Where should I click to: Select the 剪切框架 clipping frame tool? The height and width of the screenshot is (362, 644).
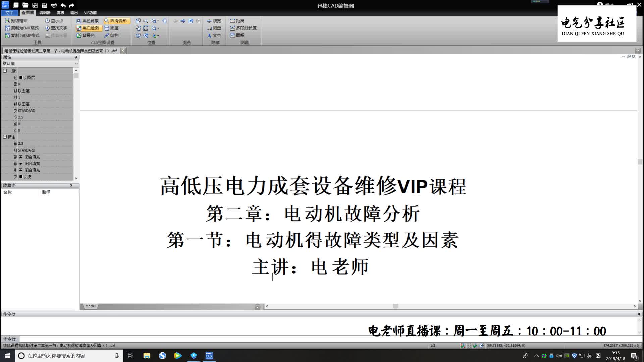pyautogui.click(x=16, y=21)
